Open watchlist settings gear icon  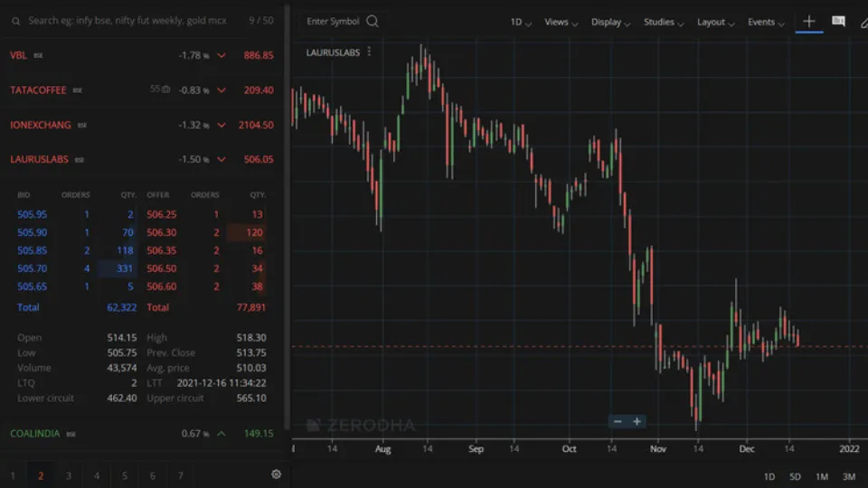point(277,474)
